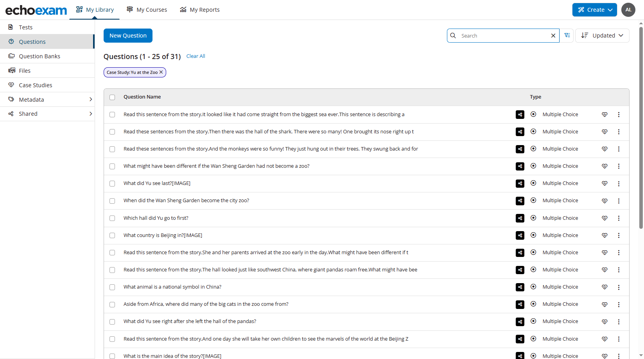Check the box for 'What might have been different if the Wan Sheng Garden' question
The height and width of the screenshot is (359, 644).
(x=113, y=166)
